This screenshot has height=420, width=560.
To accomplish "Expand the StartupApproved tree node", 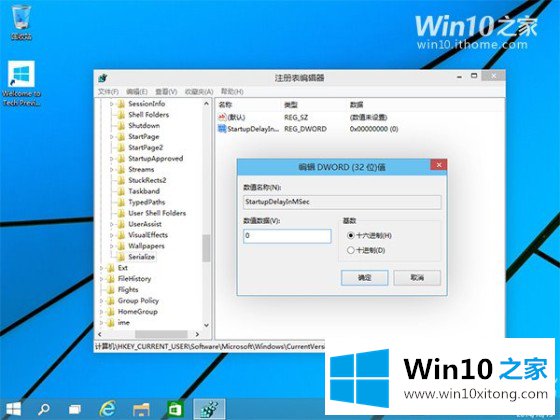I will pos(111,158).
